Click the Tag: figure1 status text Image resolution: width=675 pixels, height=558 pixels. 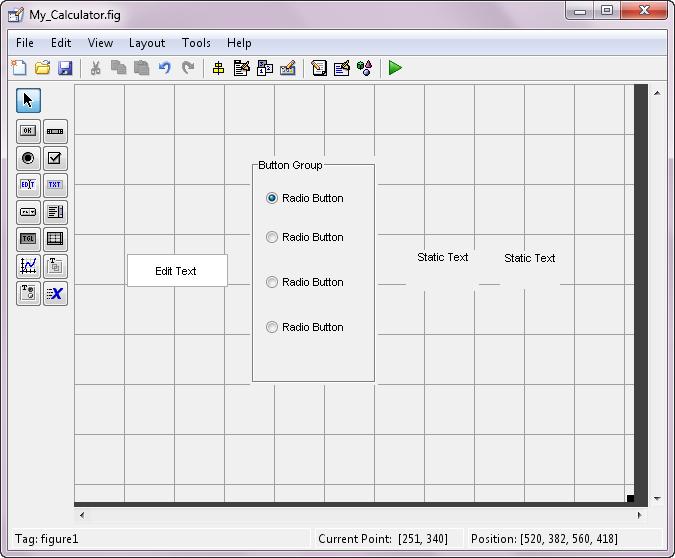point(47,539)
